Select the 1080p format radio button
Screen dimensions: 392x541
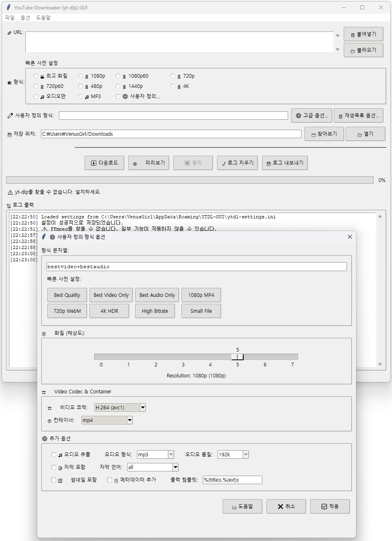pyautogui.click(x=81, y=76)
